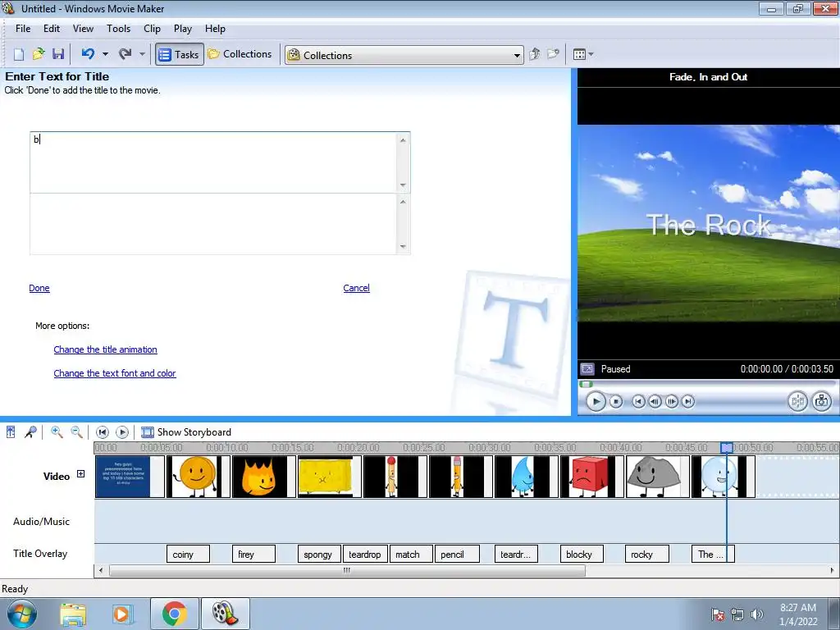Select the 'blocky' title overlay
Viewport: 840px width, 630px height.
tap(582, 554)
